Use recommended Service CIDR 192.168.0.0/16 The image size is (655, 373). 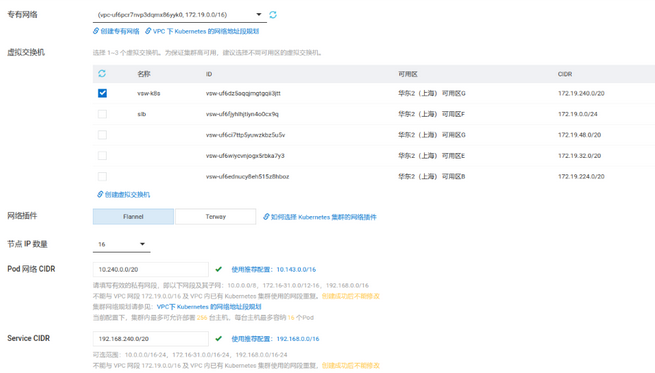click(x=275, y=339)
